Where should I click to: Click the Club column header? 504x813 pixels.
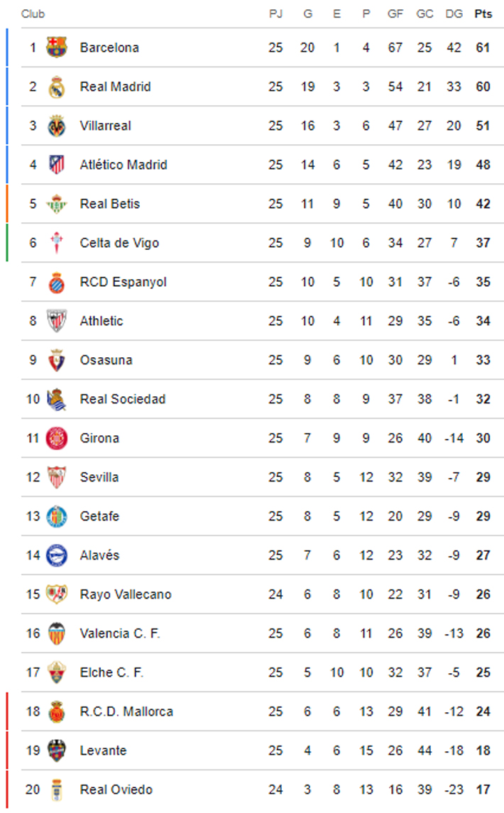pos(33,14)
